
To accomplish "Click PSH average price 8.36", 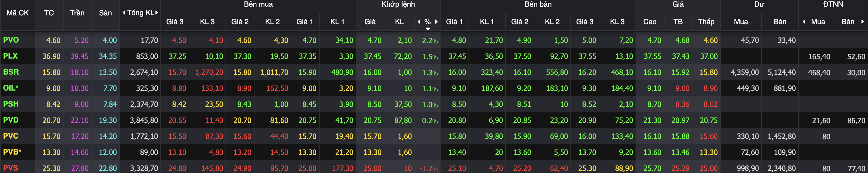I will point(682,104).
